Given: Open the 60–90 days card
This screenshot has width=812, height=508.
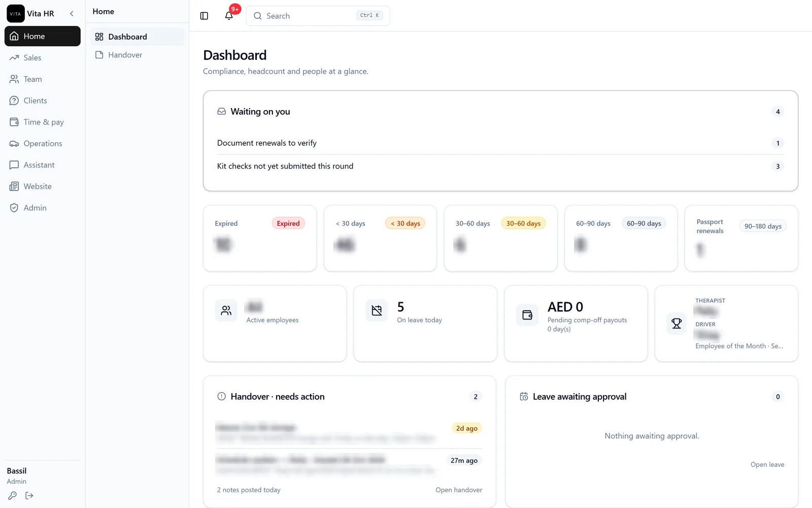Looking at the screenshot, I should pos(621,238).
